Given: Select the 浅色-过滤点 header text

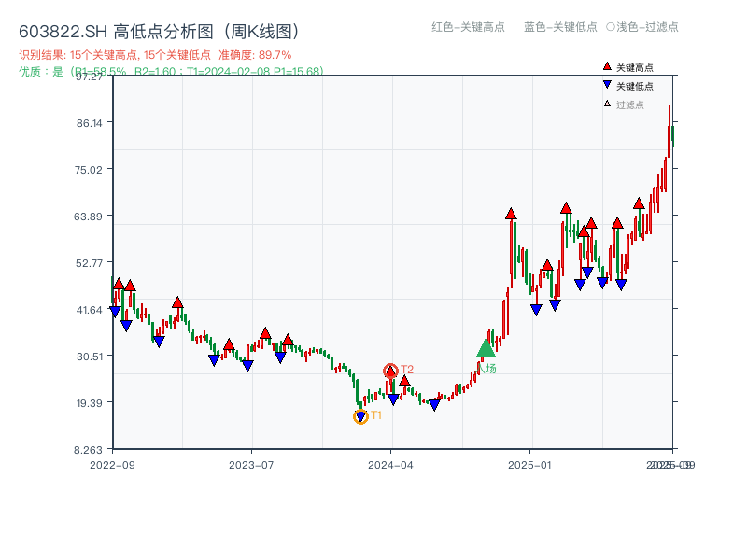Looking at the screenshot, I should (x=647, y=27).
